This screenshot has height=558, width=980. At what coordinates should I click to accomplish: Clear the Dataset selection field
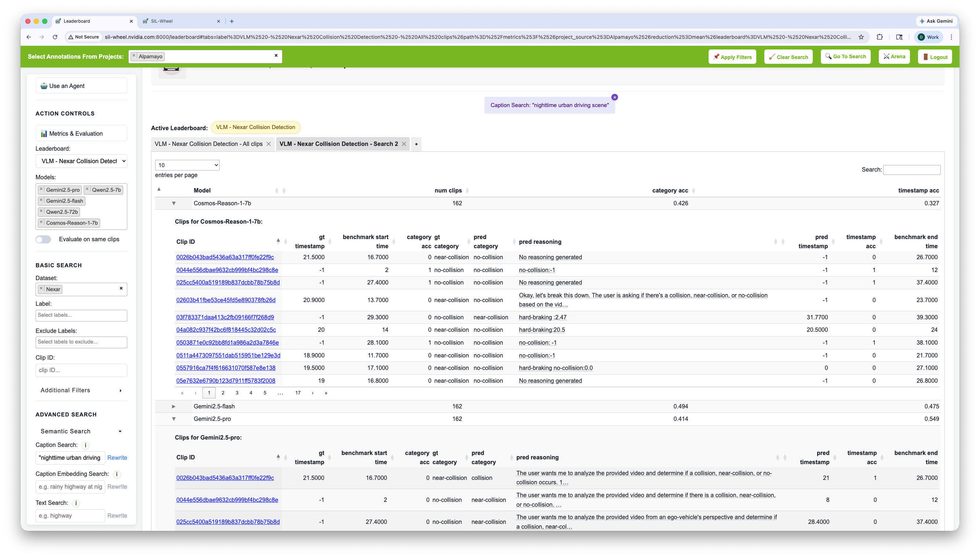[x=121, y=289]
